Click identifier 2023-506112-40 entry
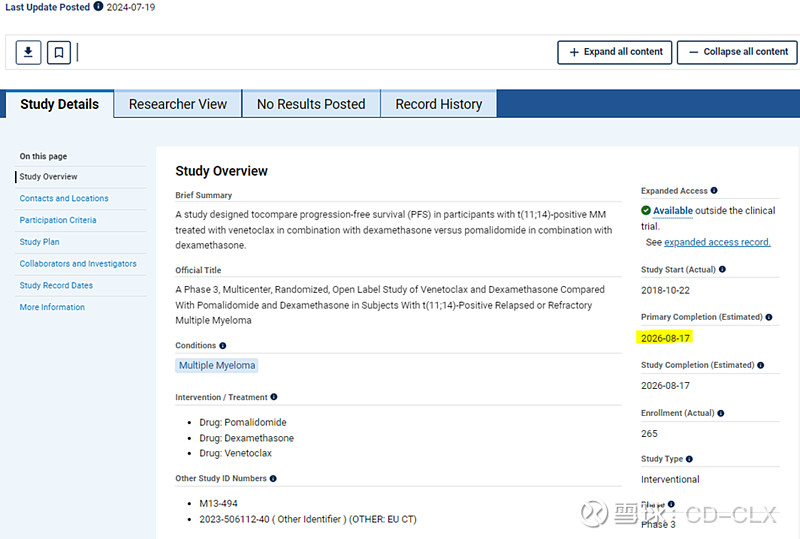The height and width of the screenshot is (539, 800). (x=308, y=519)
